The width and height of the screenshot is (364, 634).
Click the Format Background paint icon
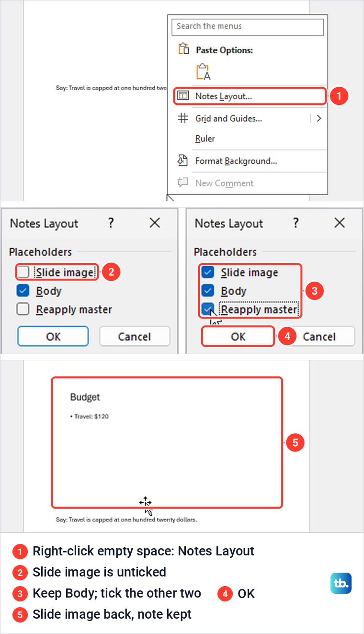pos(182,161)
